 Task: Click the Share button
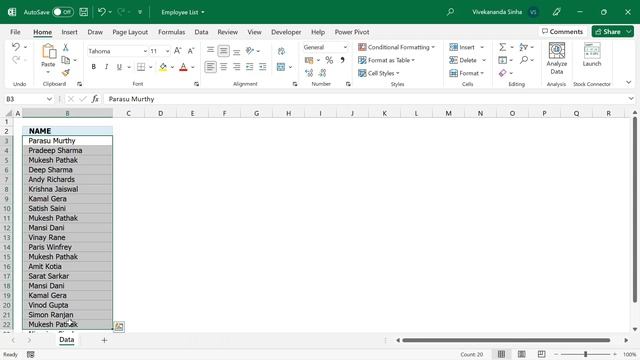608,31
